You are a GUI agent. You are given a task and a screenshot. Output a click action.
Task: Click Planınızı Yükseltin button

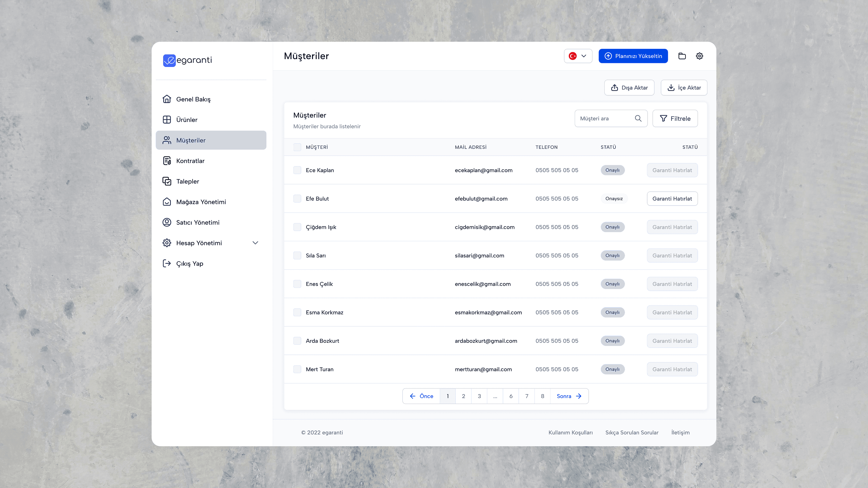tap(633, 56)
